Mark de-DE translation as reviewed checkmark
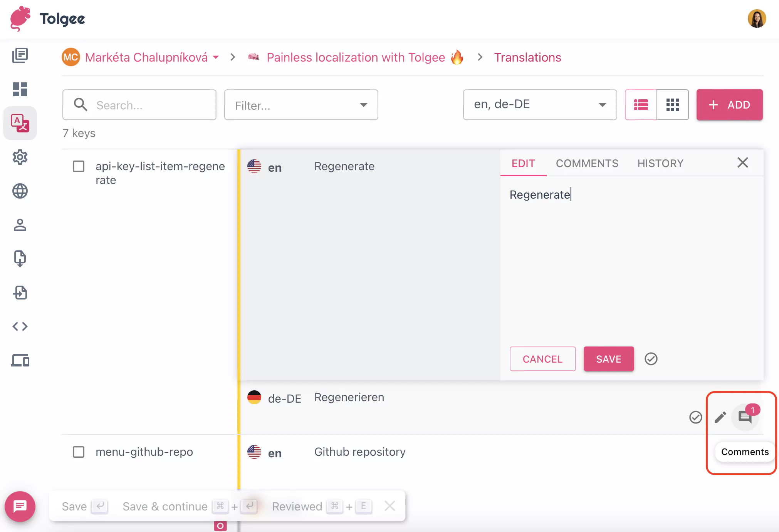This screenshot has width=779, height=532. 695,417
